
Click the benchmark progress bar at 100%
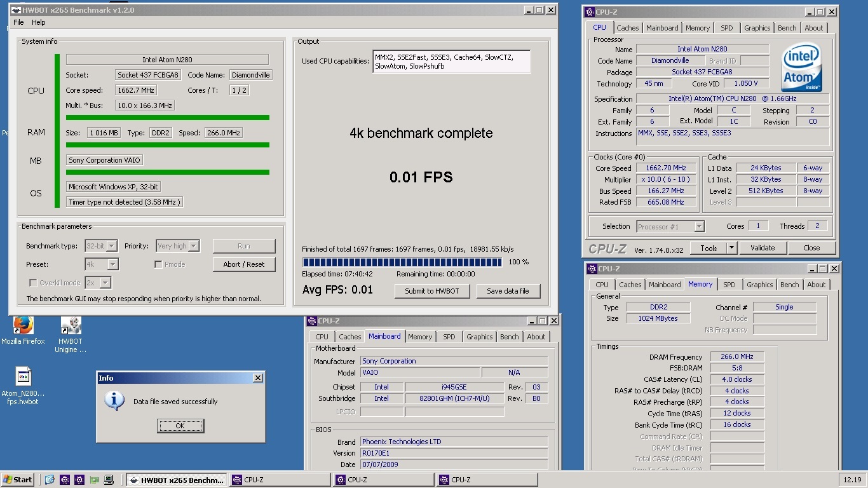click(x=402, y=262)
